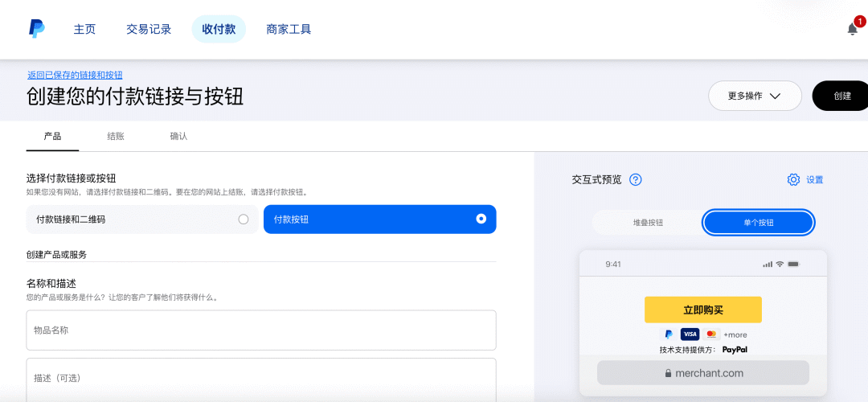Click the interactive preview help icon
This screenshot has height=402, width=868.
click(636, 180)
